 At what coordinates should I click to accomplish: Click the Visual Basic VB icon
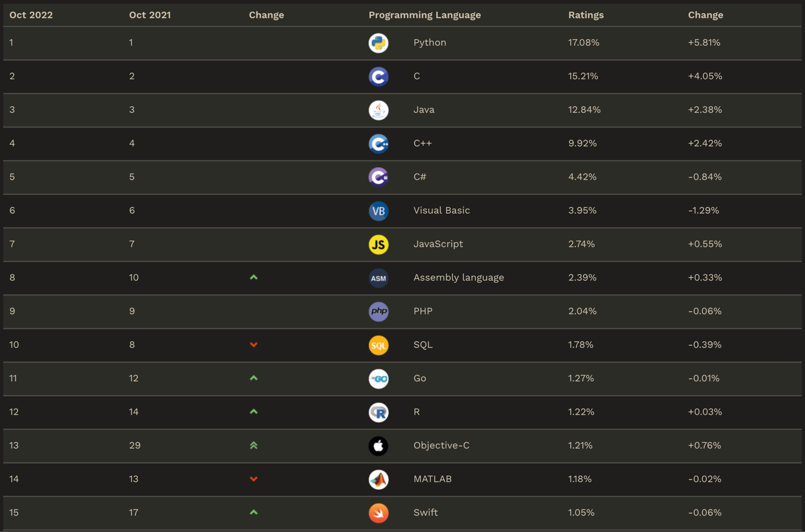click(378, 211)
